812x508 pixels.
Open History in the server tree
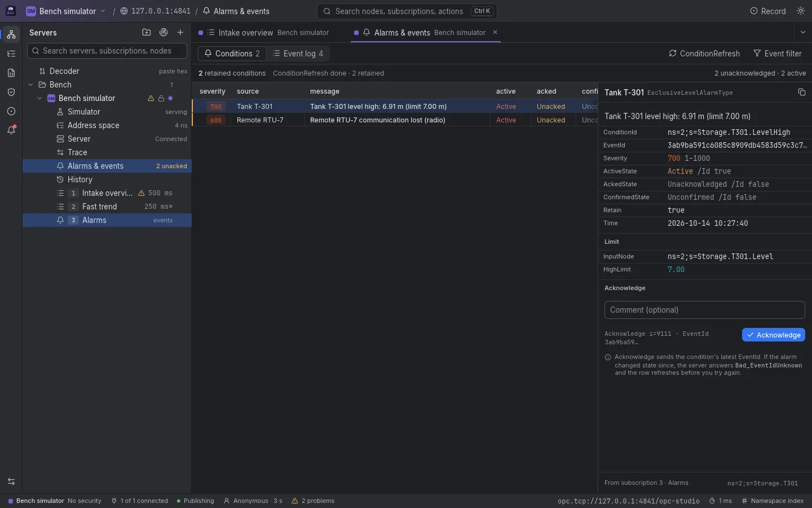pyautogui.click(x=107, y=179)
